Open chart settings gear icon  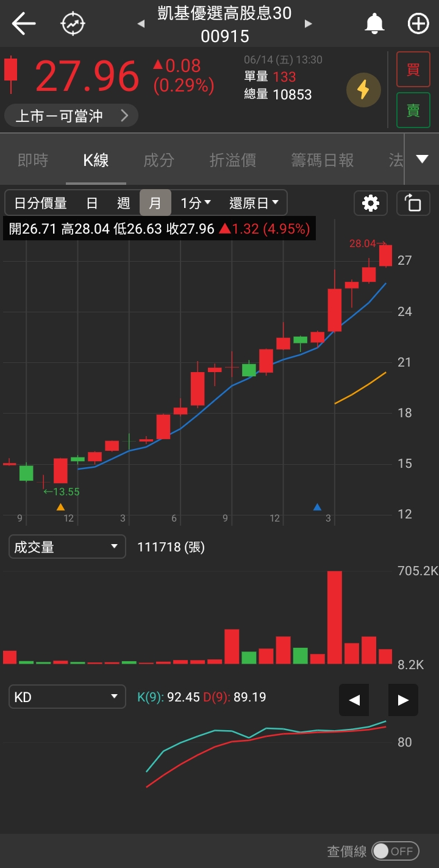point(371,203)
